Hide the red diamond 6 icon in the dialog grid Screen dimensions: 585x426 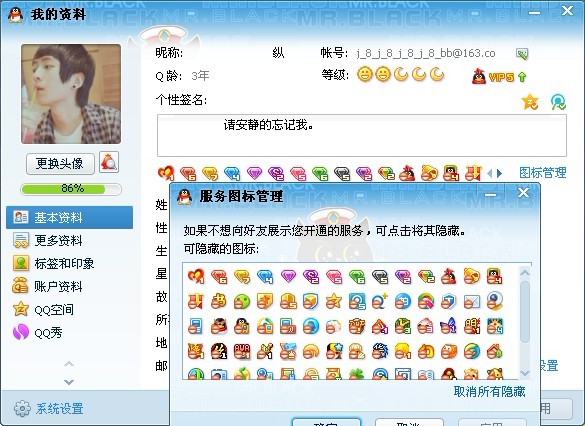pyautogui.click(x=219, y=276)
